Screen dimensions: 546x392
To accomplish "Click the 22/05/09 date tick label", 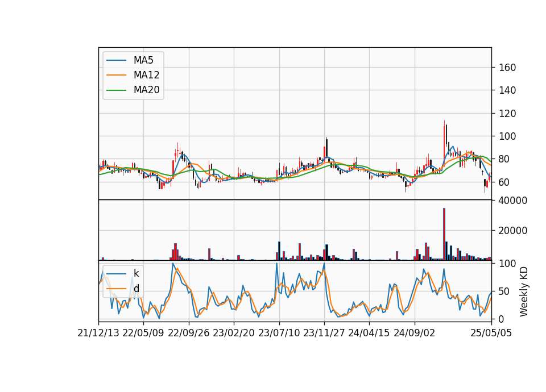I will click(143, 333).
